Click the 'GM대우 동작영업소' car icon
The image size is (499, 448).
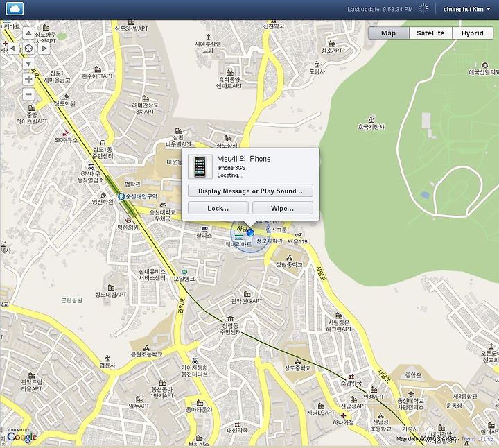(x=91, y=166)
